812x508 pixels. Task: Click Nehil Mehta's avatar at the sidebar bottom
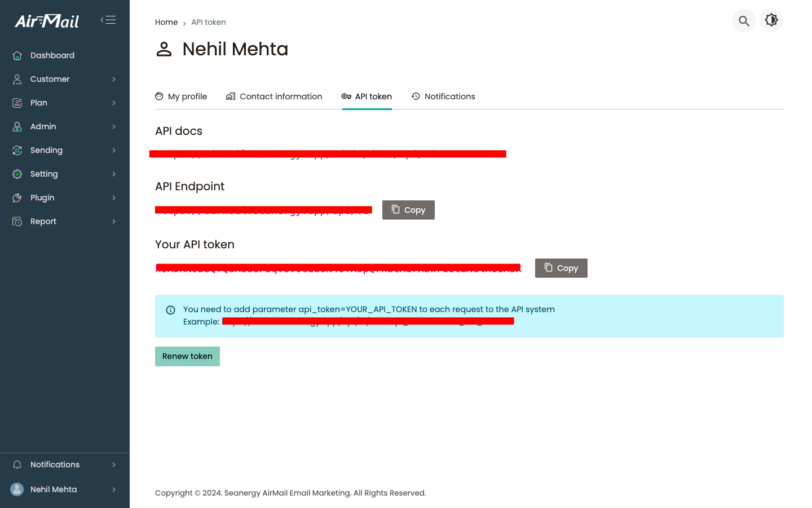point(17,489)
